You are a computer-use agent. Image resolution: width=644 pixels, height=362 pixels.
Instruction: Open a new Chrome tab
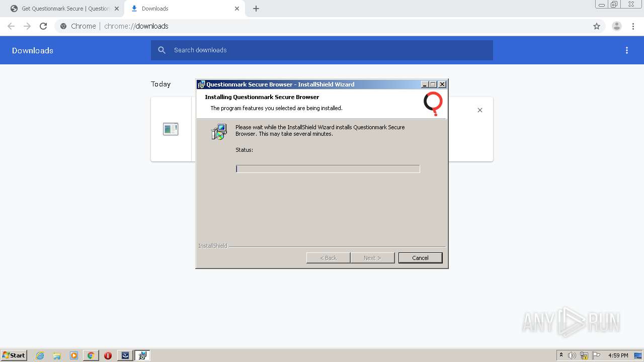[x=256, y=9]
